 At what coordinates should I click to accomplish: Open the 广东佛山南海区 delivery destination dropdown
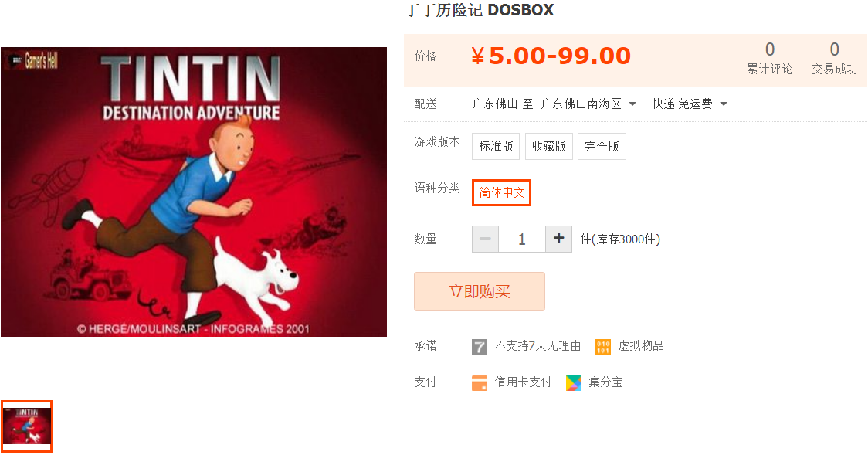[x=588, y=104]
